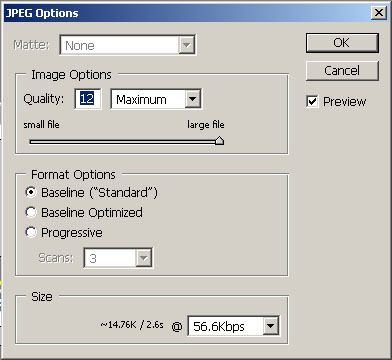
Task: Click the JPEG Options title bar
Action: pos(187,13)
